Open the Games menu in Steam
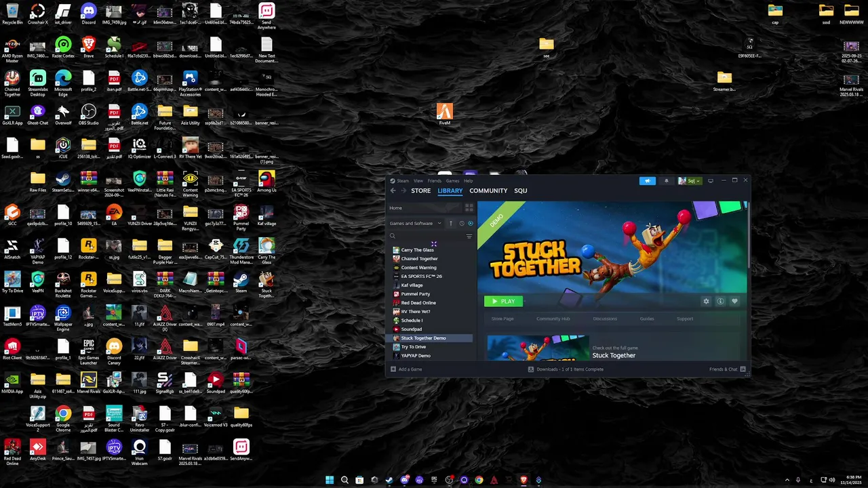This screenshot has height=488, width=868. coord(452,181)
